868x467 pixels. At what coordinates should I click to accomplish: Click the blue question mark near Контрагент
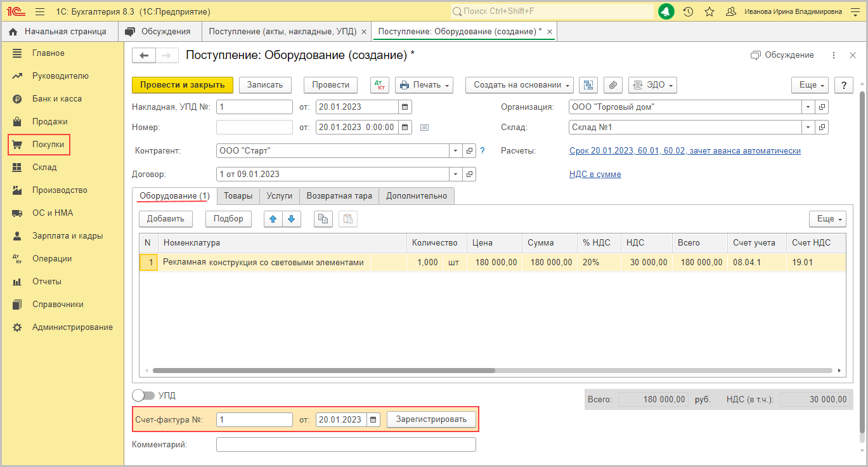[483, 151]
